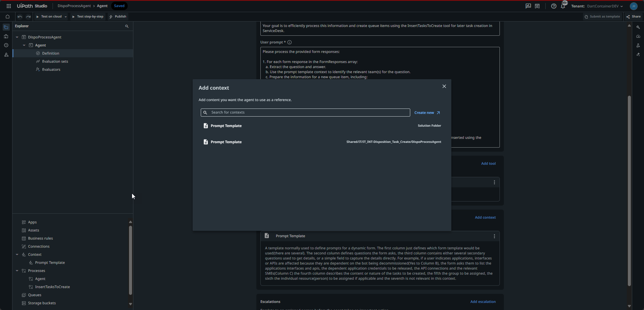Viewport: 644px width, 310px height.
Task: Run Test on cloud
Action: 49,17
